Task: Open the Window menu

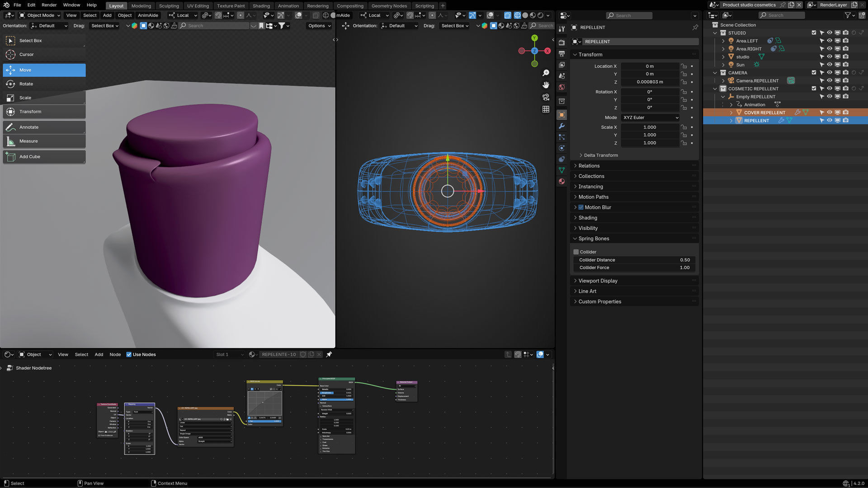Action: click(71, 5)
